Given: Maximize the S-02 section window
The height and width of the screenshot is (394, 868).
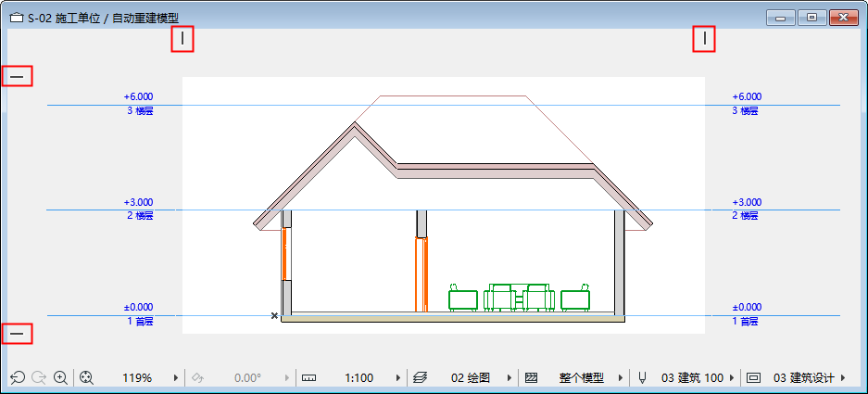Looking at the screenshot, I should coord(812,18).
